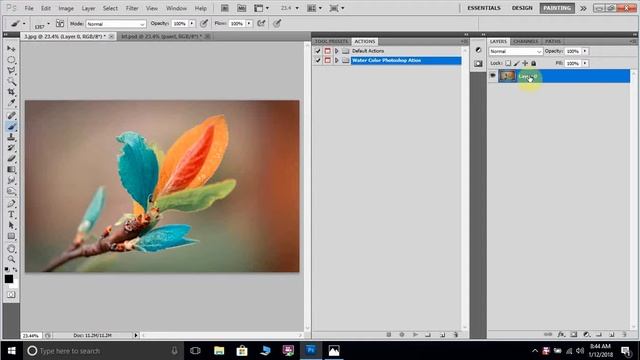The height and width of the screenshot is (360, 640).
Task: Play selected action button
Action: point(415,335)
